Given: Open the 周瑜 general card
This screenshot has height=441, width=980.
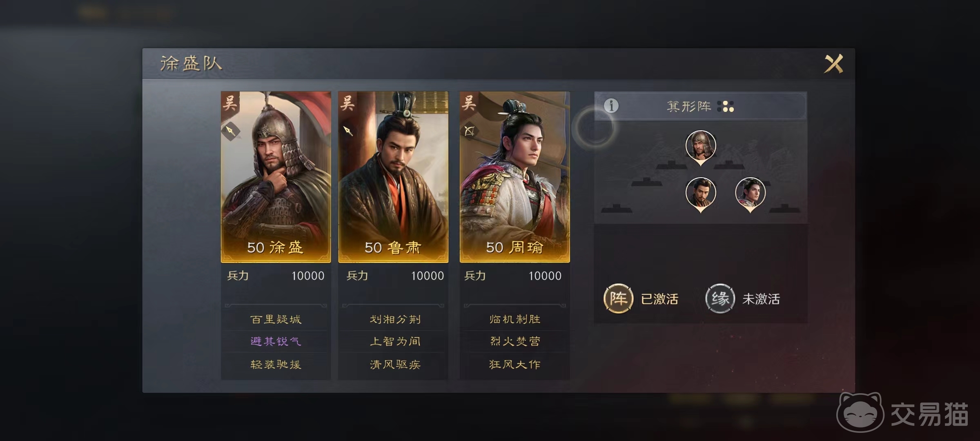Looking at the screenshot, I should 514,177.
